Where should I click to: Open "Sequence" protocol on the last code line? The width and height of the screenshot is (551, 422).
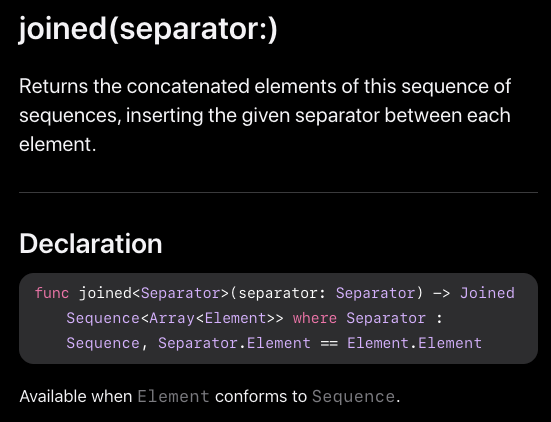coord(103,343)
